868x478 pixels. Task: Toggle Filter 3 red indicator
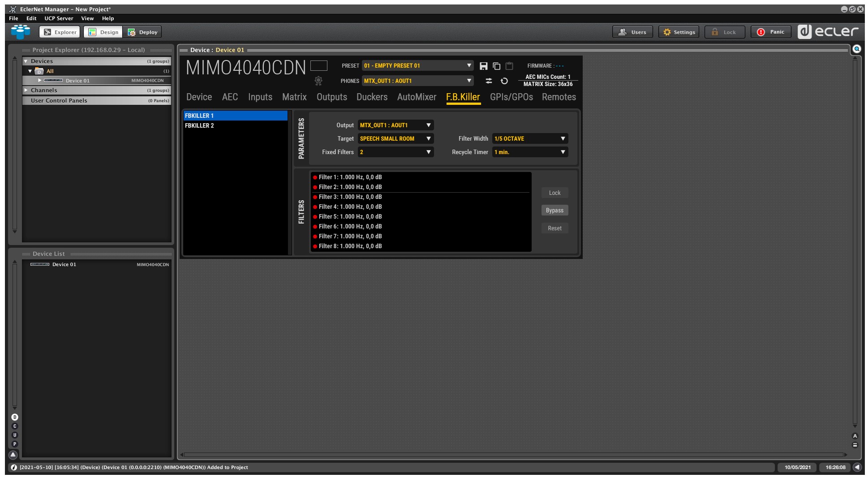point(315,197)
